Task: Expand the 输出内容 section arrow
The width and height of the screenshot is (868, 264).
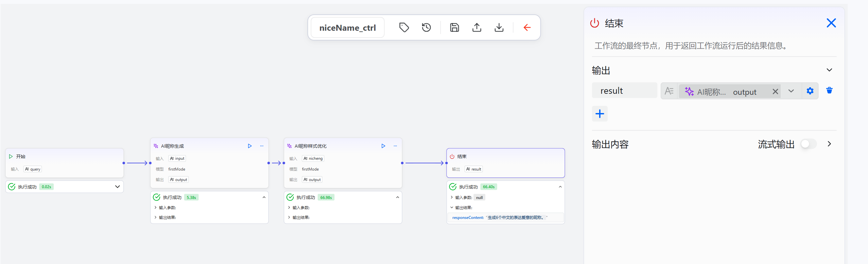Action: pyautogui.click(x=829, y=144)
